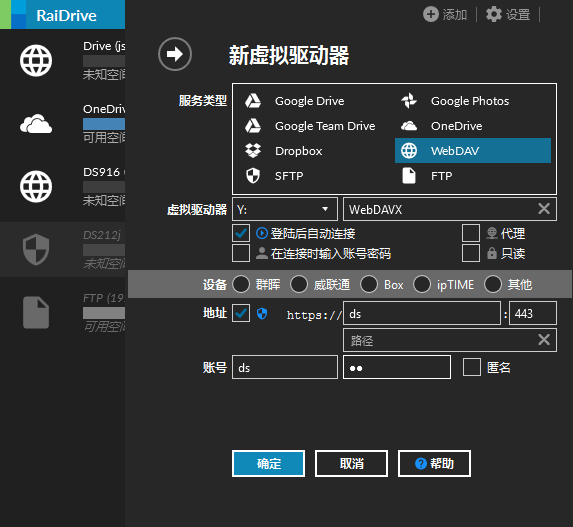573x527 pixels.
Task: Select DS212j drive in sidebar
Action: [x=62, y=249]
